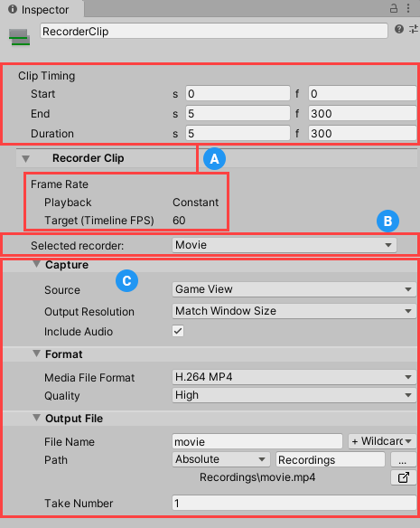420x528 pixels.
Task: Click the RecorderClip asset icon
Action: [19, 37]
